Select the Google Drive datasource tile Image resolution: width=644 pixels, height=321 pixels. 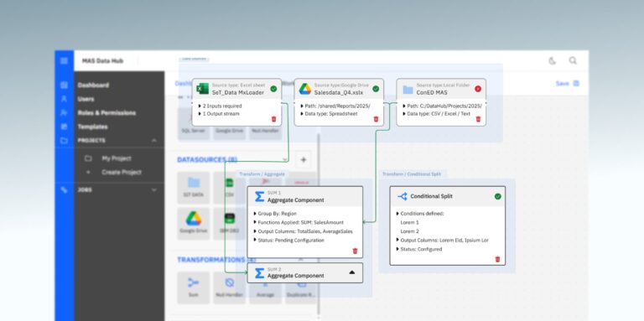[x=194, y=223]
